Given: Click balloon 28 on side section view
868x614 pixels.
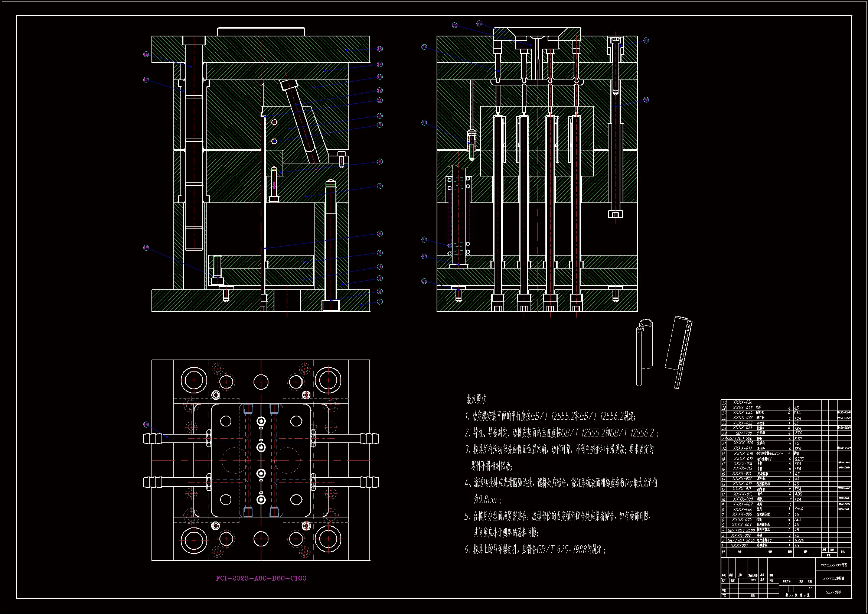Looking at the screenshot, I should (646, 100).
